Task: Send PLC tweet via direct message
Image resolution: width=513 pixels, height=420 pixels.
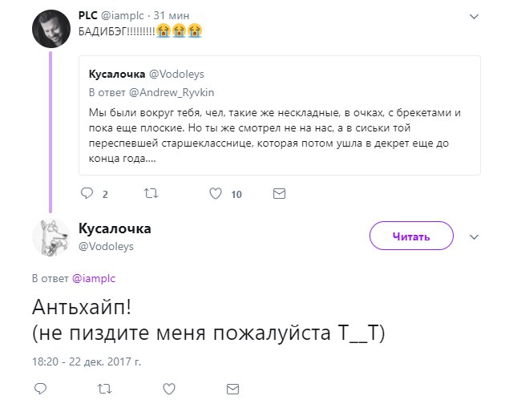Action: (x=279, y=193)
